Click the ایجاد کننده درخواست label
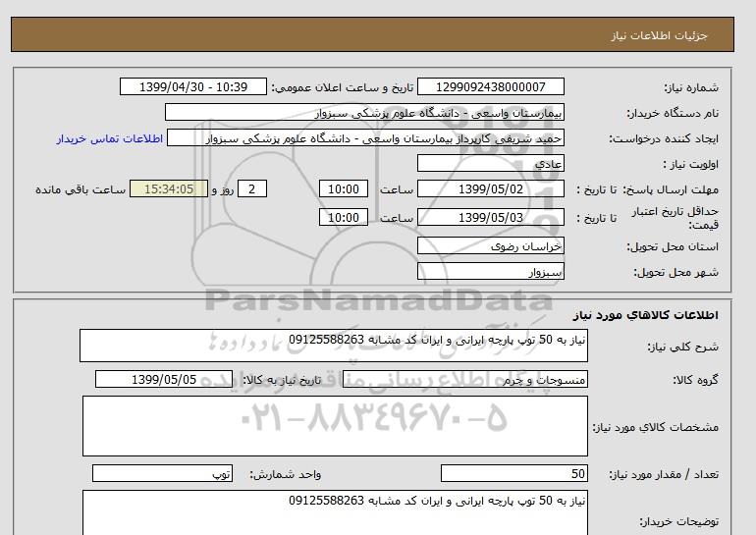756x535 pixels. click(x=664, y=138)
